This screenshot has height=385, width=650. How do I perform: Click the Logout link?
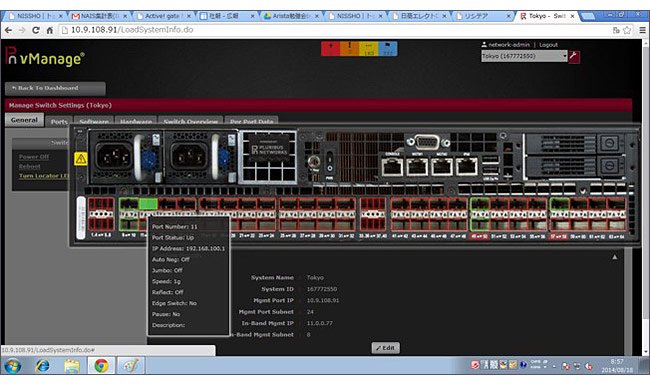(548, 45)
